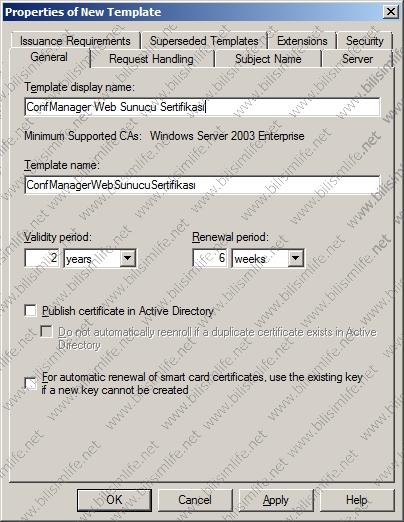Apply the template changes
The height and width of the screenshot is (522, 404).
tap(276, 500)
